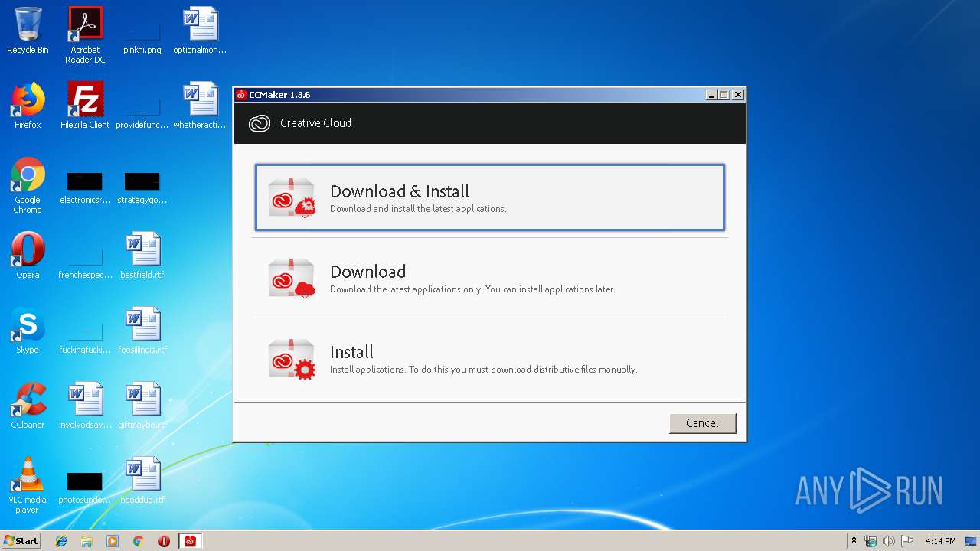The width and height of the screenshot is (980, 551).
Task: Click the 4:14 PM taskbar clock
Action: (940, 541)
